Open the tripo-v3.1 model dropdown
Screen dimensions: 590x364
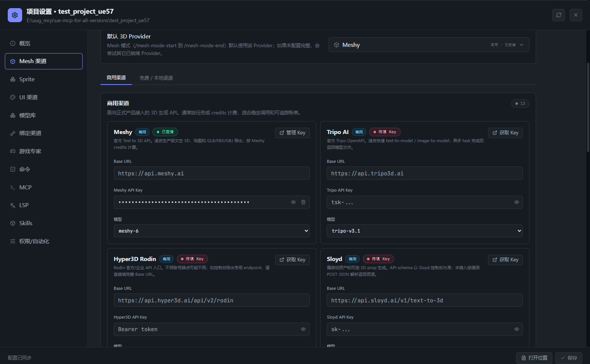[425, 231]
